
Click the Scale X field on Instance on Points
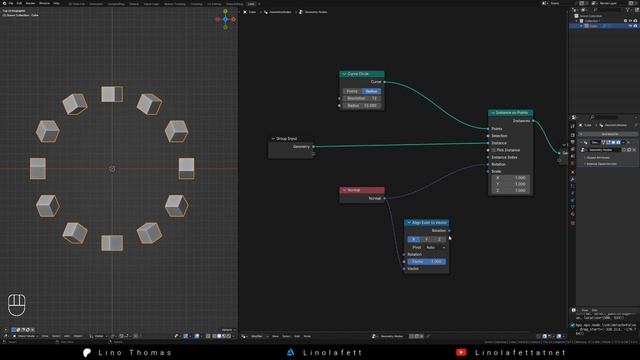510,178
